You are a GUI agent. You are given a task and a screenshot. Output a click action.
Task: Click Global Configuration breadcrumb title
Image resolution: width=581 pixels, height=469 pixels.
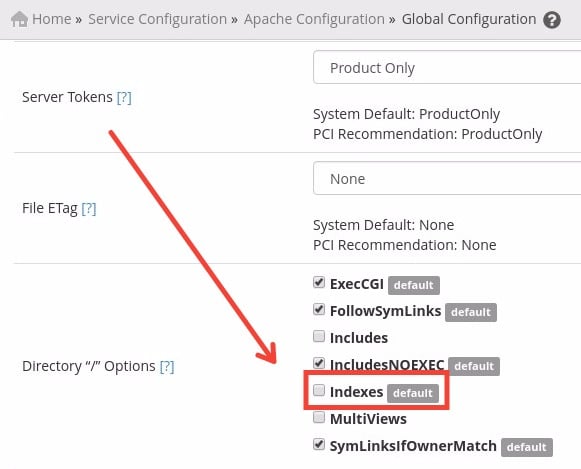(x=469, y=19)
